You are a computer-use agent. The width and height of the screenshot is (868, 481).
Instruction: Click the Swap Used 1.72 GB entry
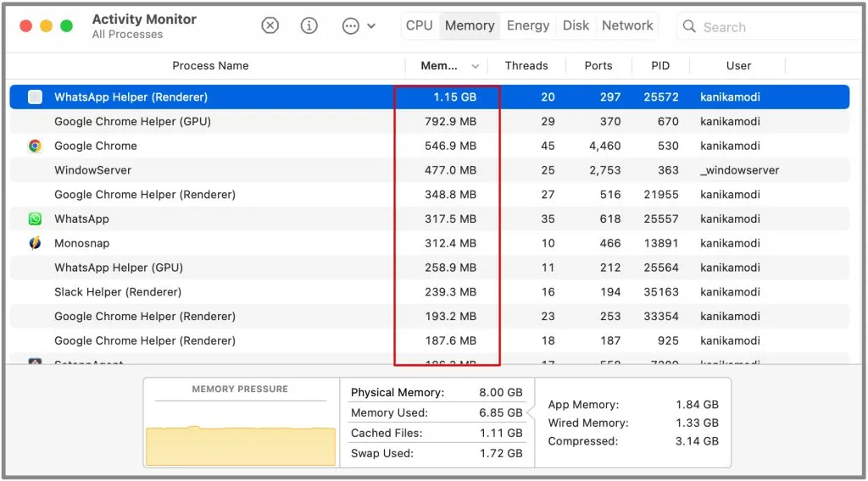click(x=437, y=453)
